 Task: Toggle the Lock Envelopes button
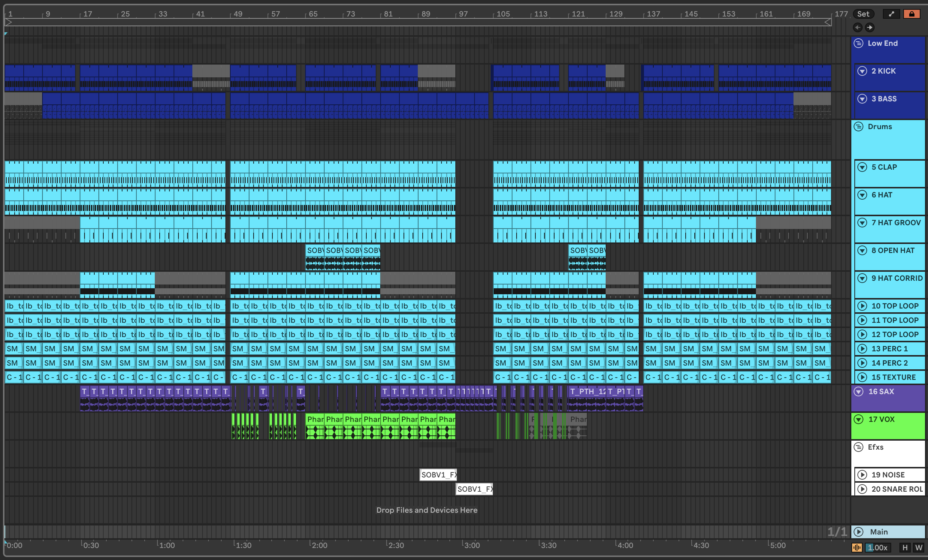point(911,14)
